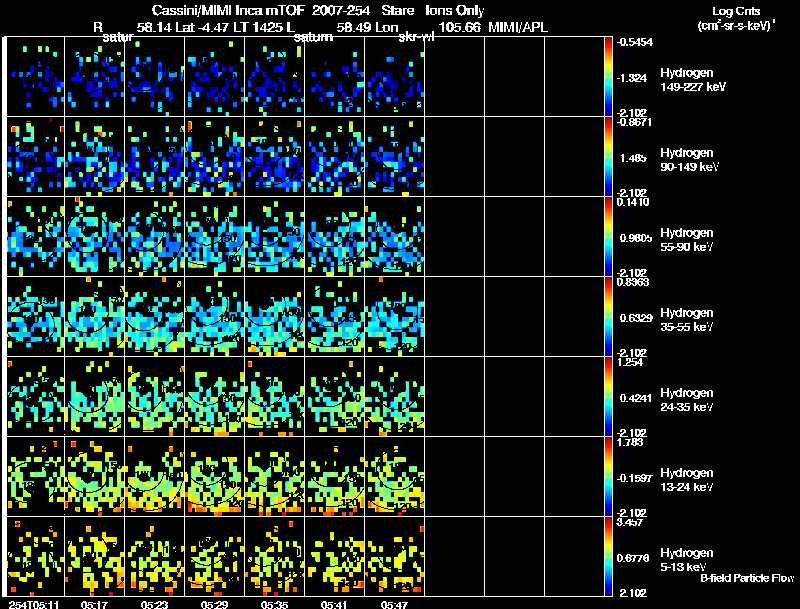Select the '0.1410' scale value
This screenshot has width=800, height=609.
click(x=633, y=202)
